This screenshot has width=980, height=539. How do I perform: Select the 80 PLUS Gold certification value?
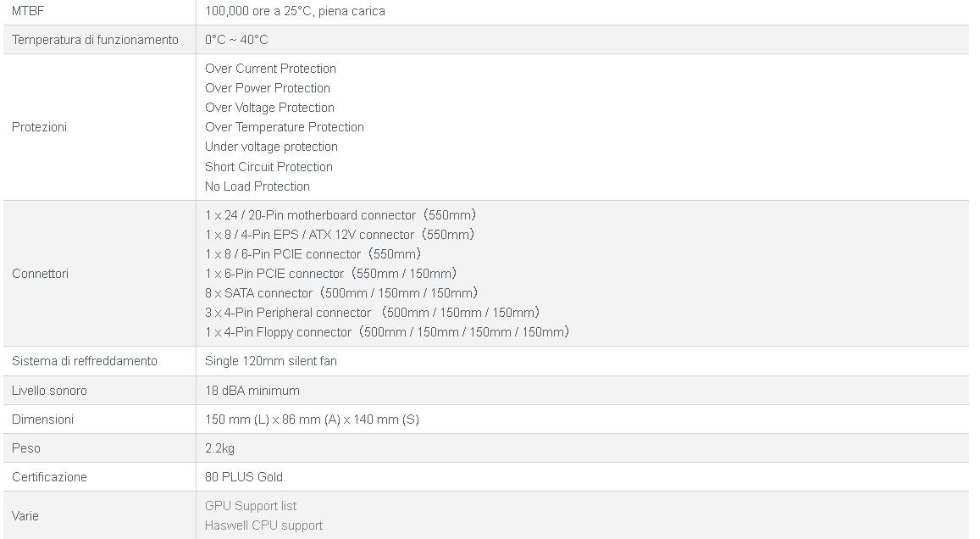(244, 477)
